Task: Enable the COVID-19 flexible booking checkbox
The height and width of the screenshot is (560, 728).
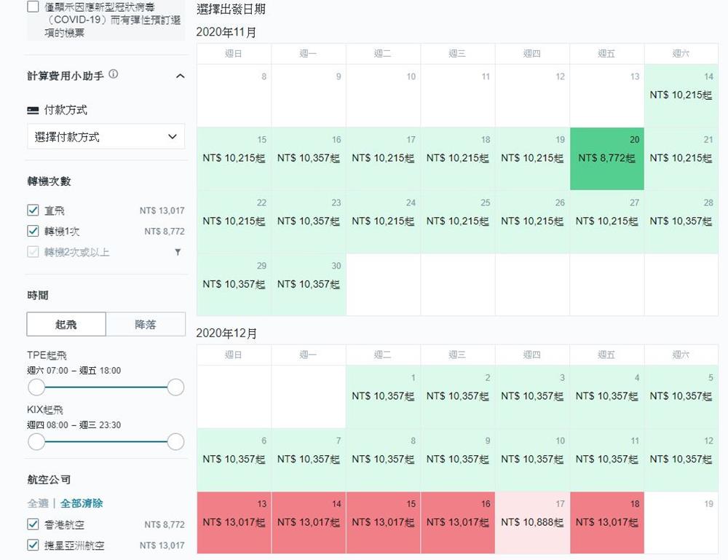Action: click(33, 7)
